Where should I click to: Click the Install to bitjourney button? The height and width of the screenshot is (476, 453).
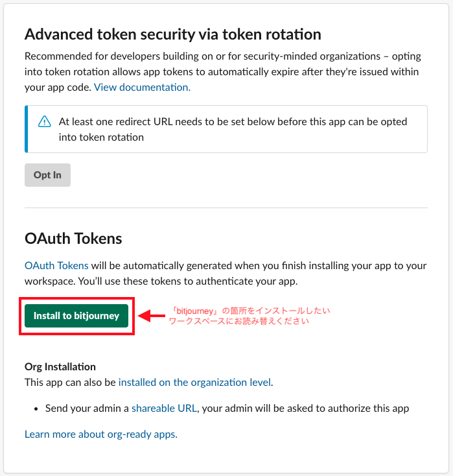pos(76,316)
